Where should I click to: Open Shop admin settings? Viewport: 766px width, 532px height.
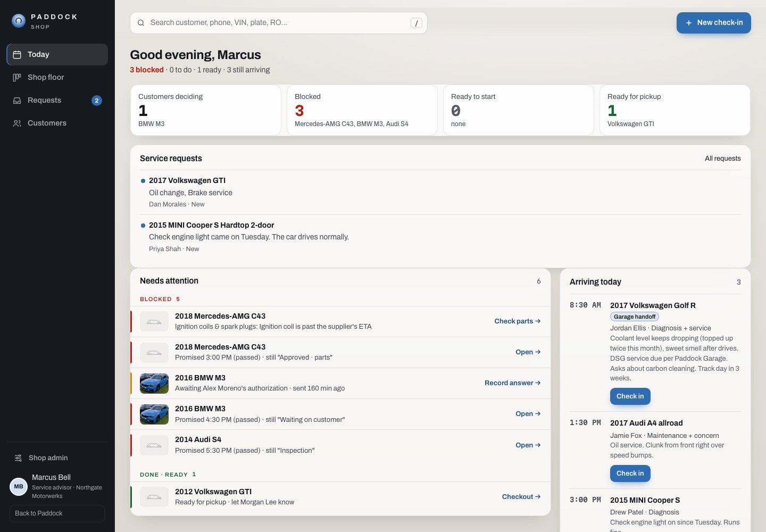point(57,458)
